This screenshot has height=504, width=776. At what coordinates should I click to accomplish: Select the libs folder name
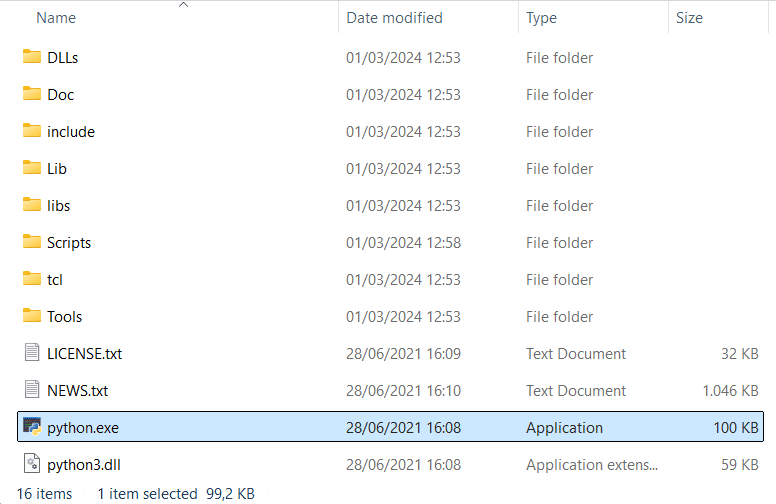pyautogui.click(x=58, y=205)
